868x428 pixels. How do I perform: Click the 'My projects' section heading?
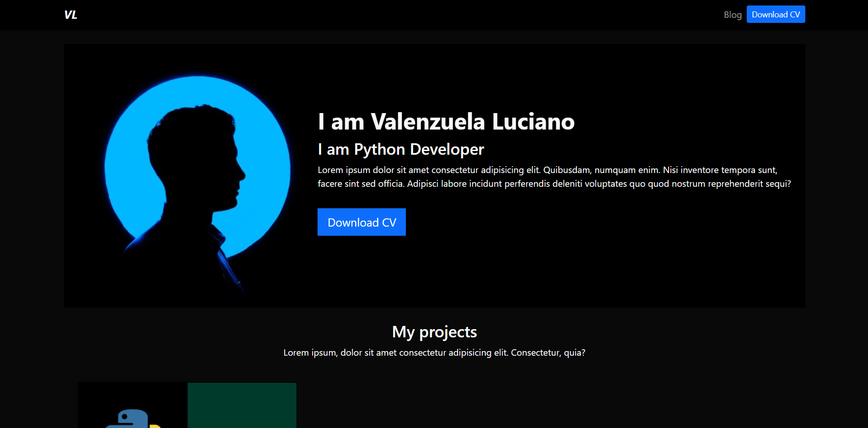coord(434,331)
